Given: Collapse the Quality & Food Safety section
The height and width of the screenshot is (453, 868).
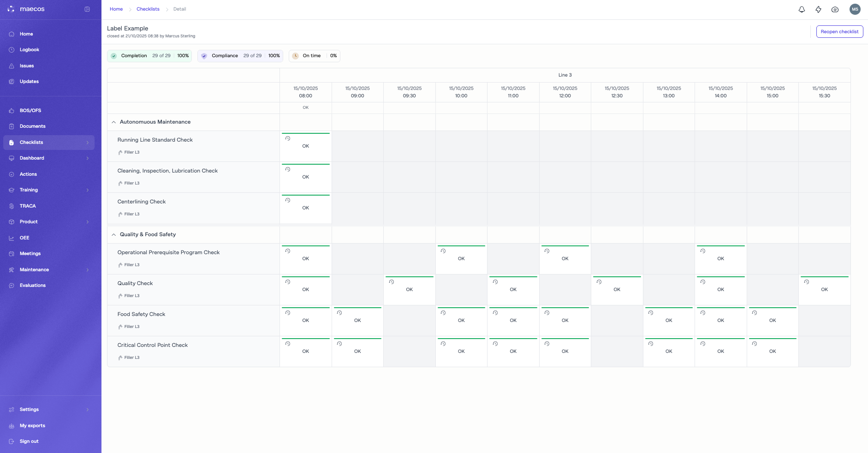Looking at the screenshot, I should [x=114, y=235].
